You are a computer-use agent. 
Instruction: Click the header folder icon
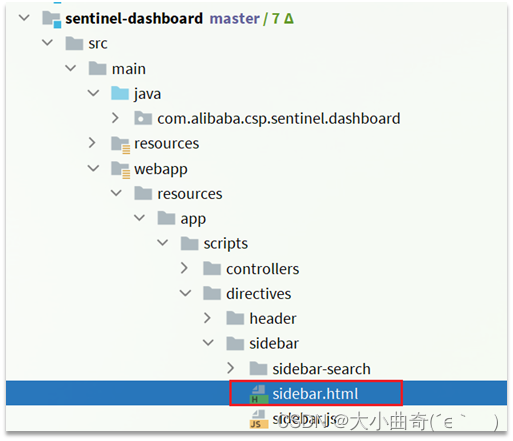[x=235, y=318]
